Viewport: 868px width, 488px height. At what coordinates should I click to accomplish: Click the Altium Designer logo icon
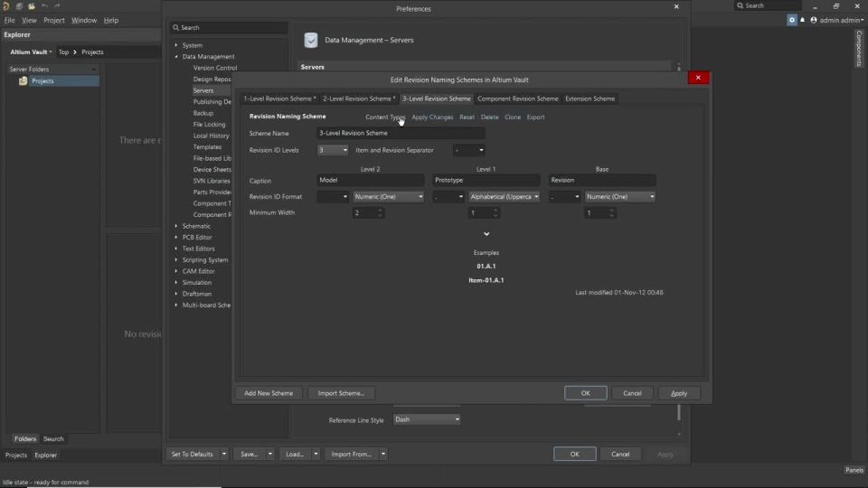point(6,6)
